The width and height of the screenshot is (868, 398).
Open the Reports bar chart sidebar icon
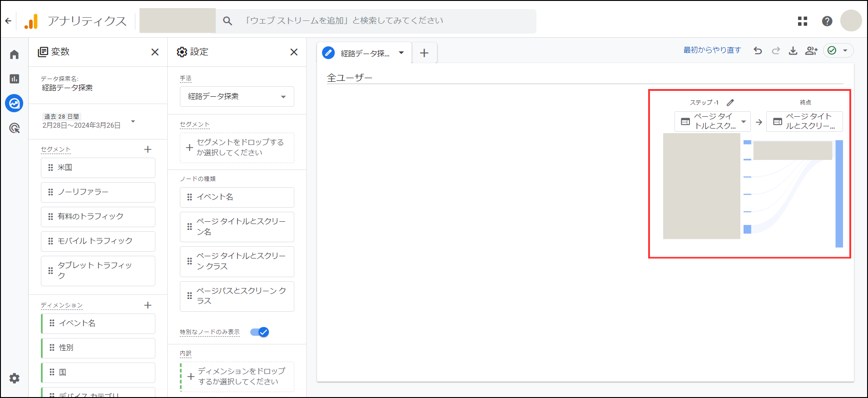click(x=15, y=79)
